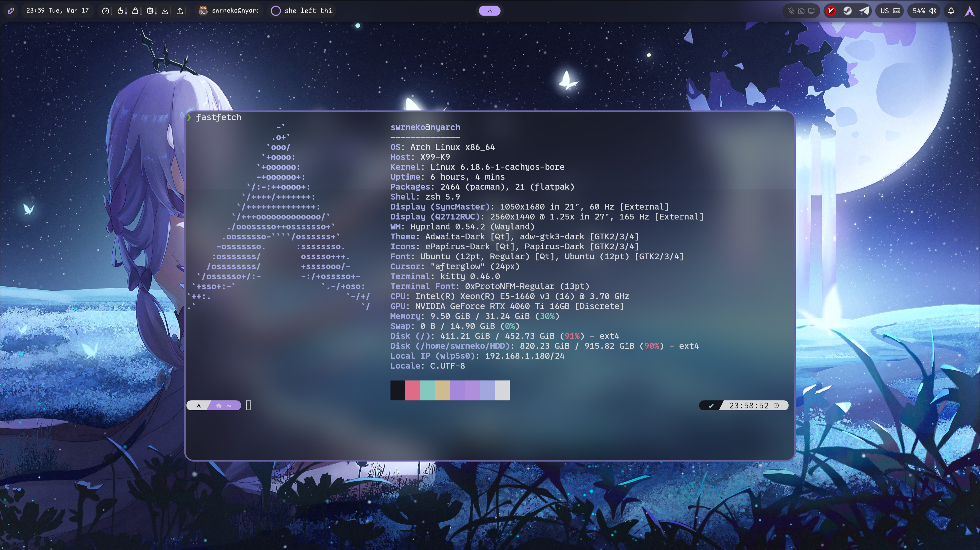This screenshot has height=550, width=980.
Task: Click the GPU NVIDIA GeForce RTX 4060 Ti line
Action: (x=507, y=306)
